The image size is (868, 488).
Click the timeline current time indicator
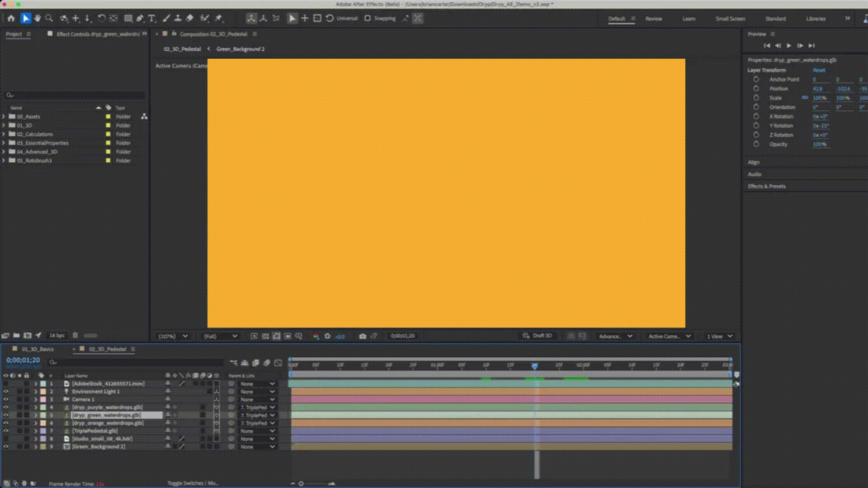[534, 366]
